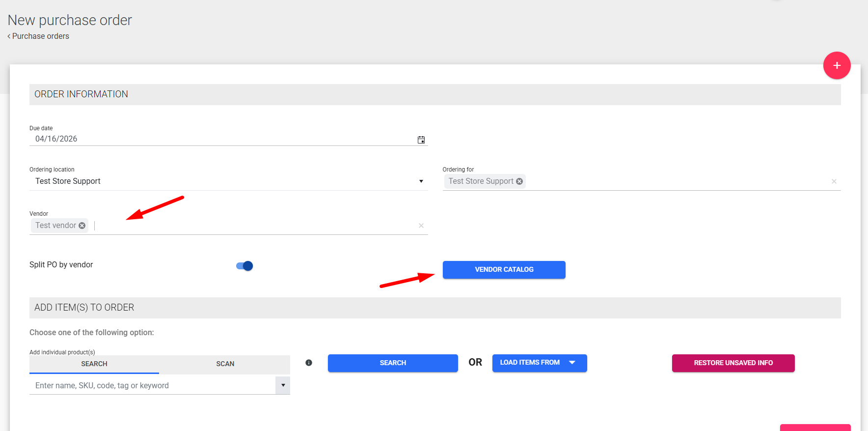Switch to the Scan tab
The height and width of the screenshot is (431, 868).
click(x=225, y=364)
